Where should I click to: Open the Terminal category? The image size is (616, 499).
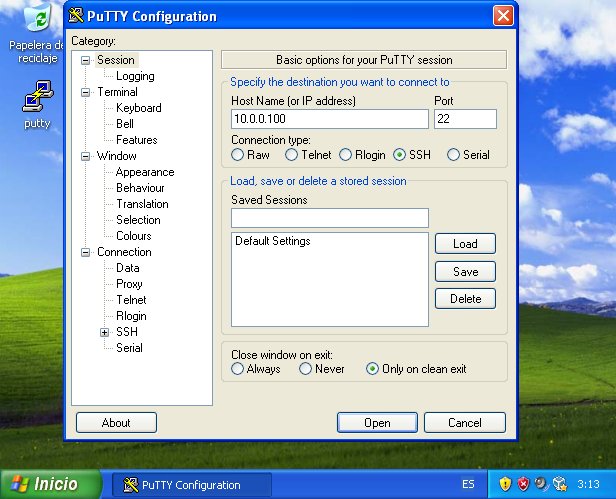[x=117, y=92]
